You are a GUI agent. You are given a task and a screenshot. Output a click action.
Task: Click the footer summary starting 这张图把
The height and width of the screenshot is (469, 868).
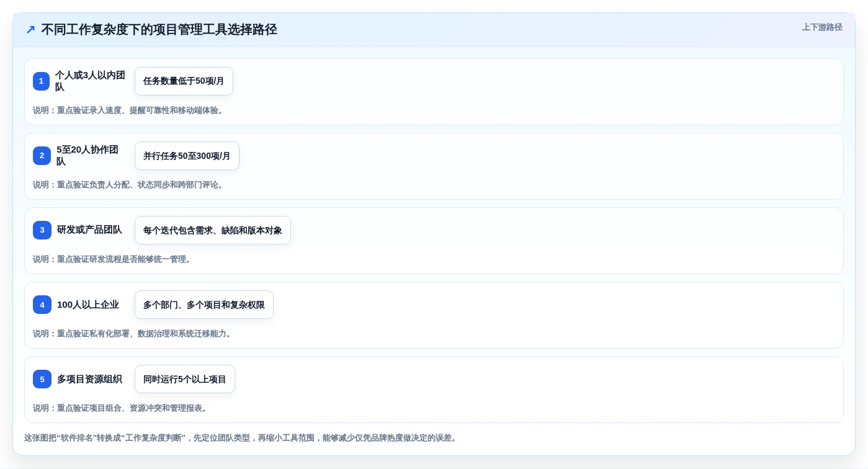pyautogui.click(x=242, y=438)
